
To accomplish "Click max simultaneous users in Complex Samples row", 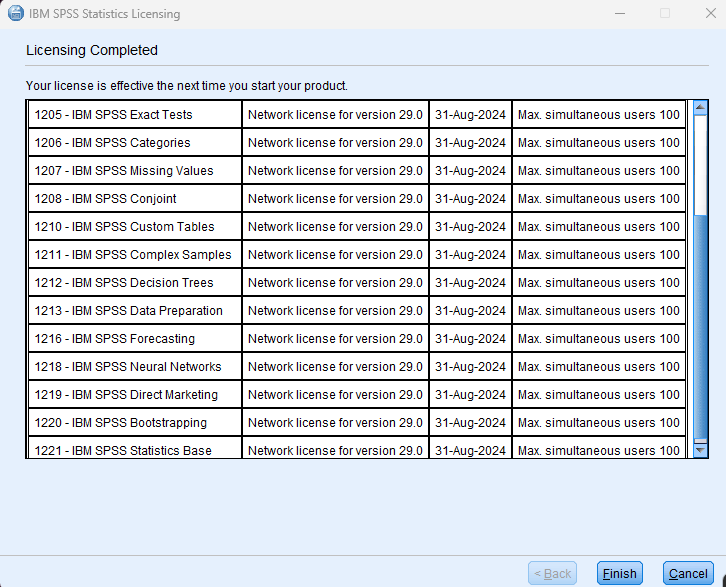I will point(599,255).
